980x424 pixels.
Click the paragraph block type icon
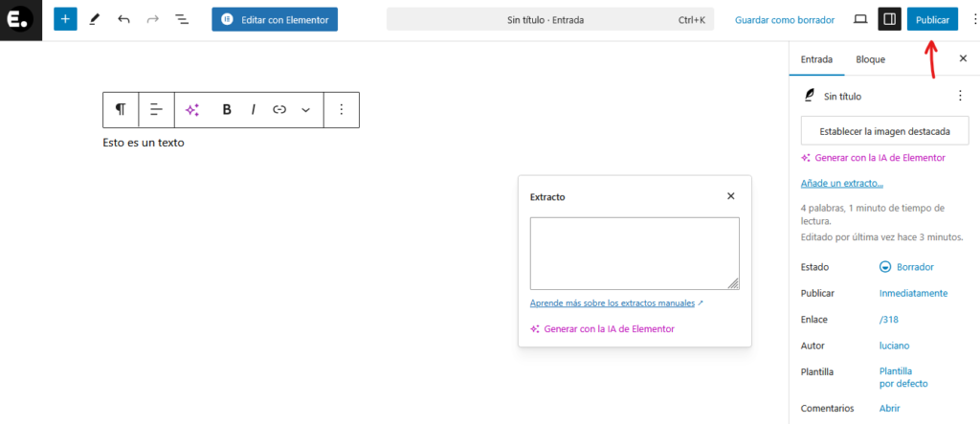121,109
